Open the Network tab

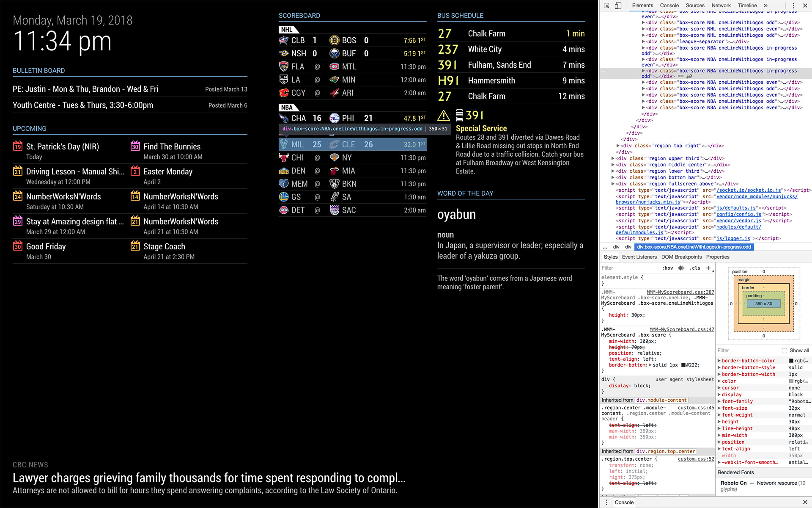coord(721,6)
